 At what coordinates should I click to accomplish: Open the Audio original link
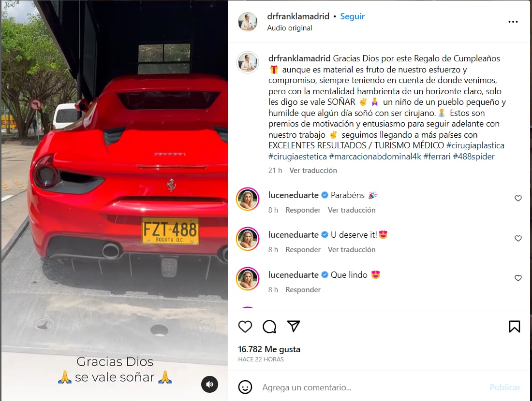(289, 28)
